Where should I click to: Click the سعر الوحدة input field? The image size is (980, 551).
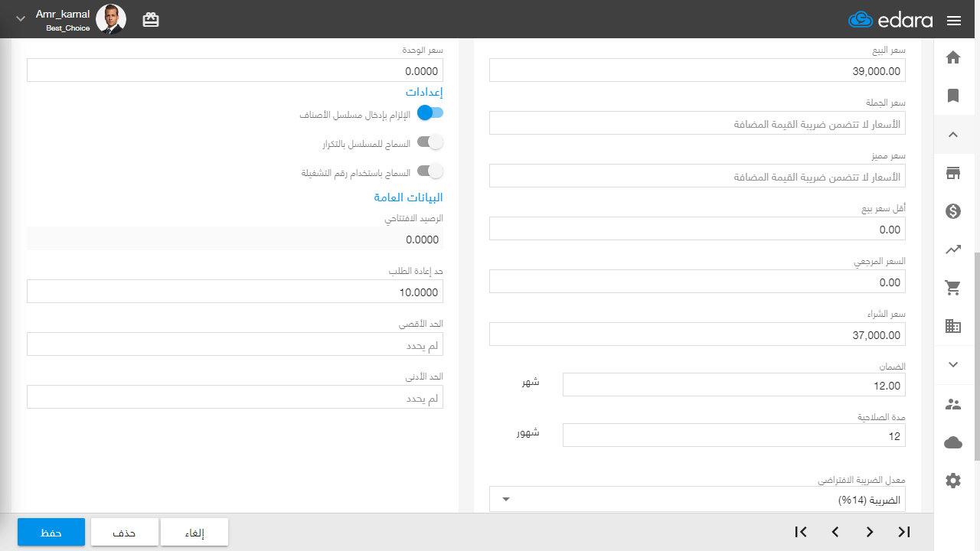pyautogui.click(x=235, y=70)
